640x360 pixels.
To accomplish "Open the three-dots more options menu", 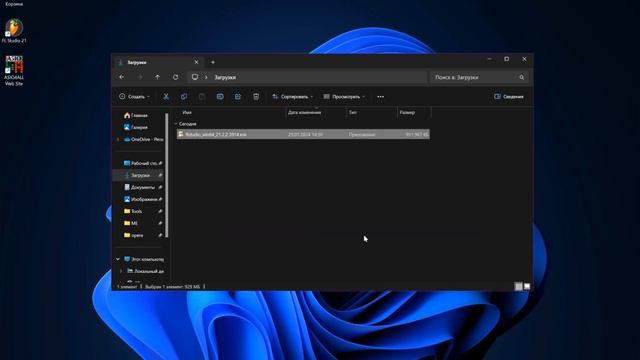I will click(380, 97).
